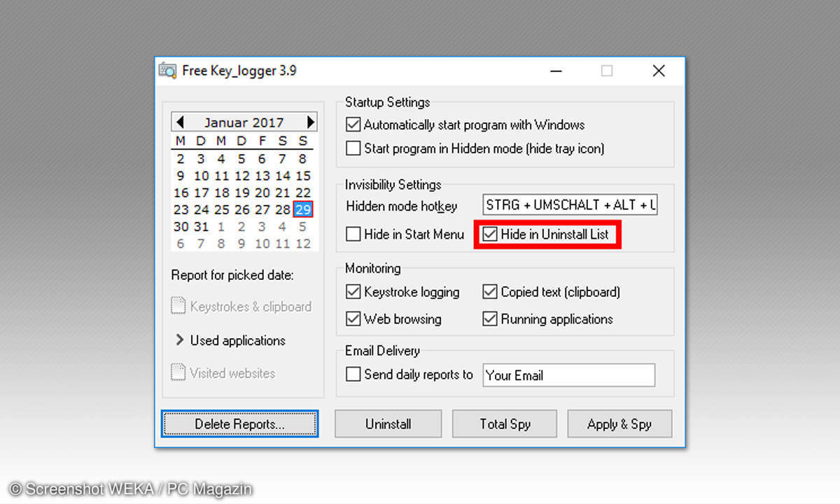Screen dimensions: 840x504
Task: Click the Total Spy button
Action: pyautogui.click(x=505, y=423)
